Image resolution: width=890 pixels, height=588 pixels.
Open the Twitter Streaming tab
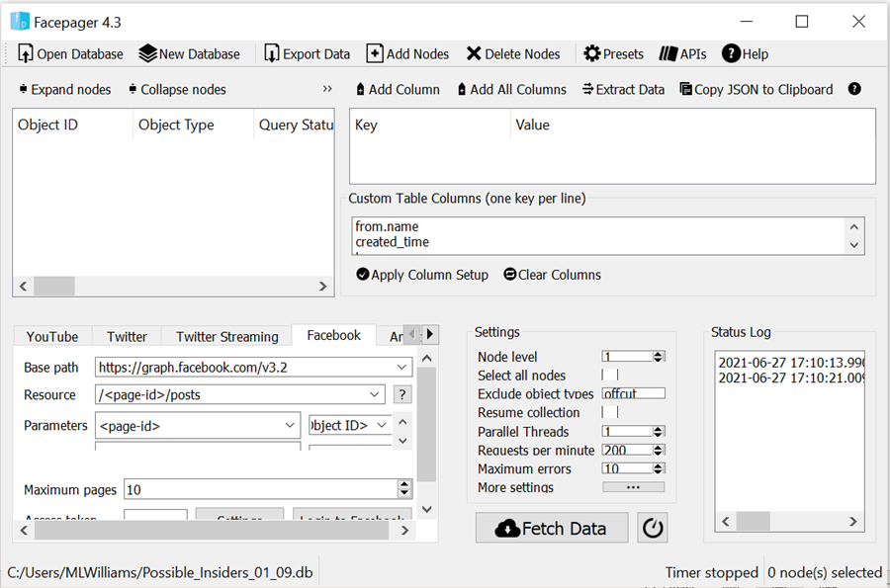227,336
